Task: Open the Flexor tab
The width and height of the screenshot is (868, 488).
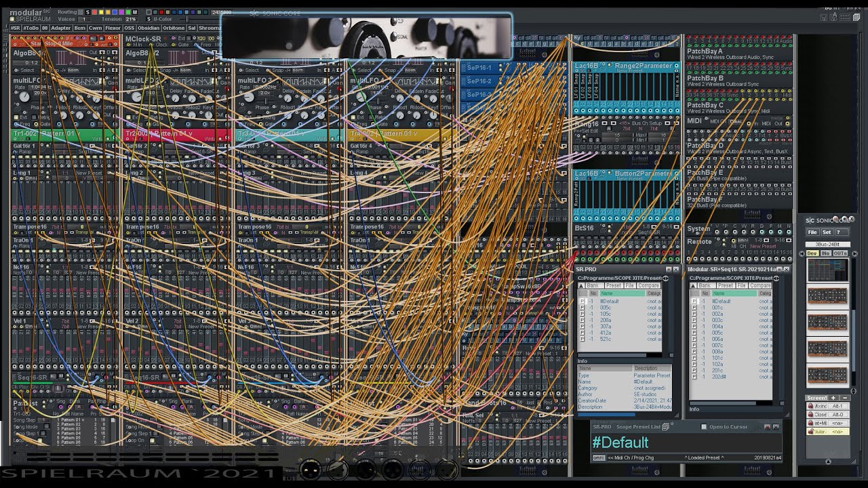Action: 113,28
